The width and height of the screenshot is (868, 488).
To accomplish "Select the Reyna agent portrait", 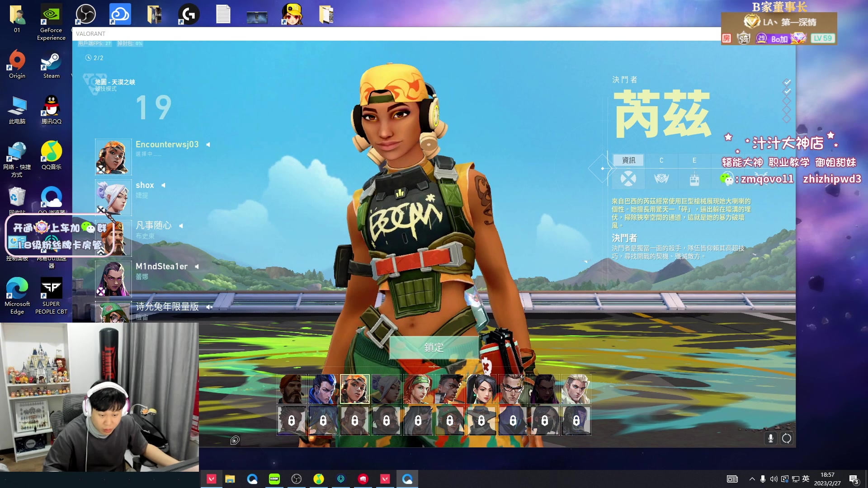I will pos(545,389).
